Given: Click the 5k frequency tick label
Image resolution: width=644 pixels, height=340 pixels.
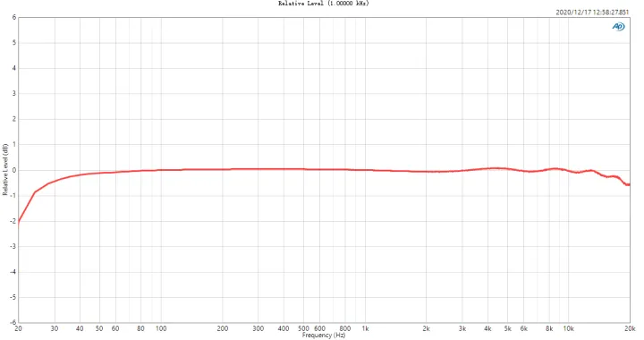Looking at the screenshot, I should tap(508, 328).
